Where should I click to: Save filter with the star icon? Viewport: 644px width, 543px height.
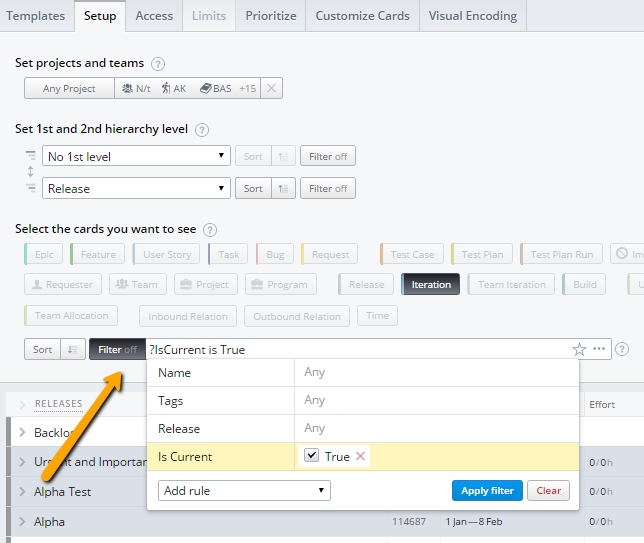pyautogui.click(x=579, y=349)
